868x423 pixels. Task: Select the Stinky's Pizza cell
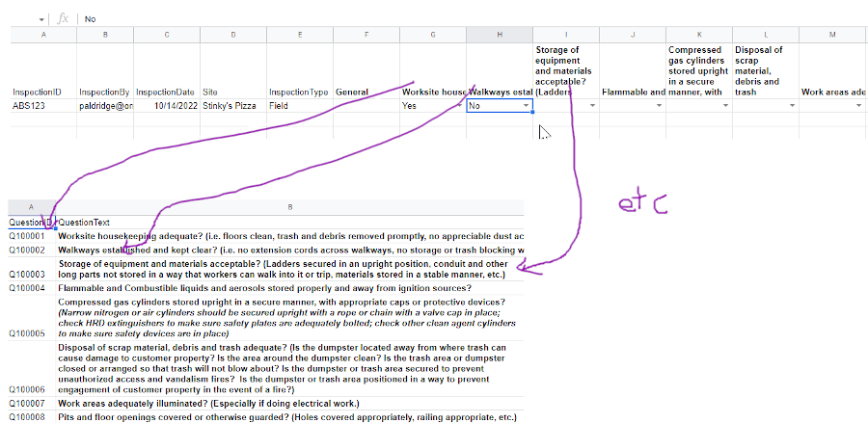pyautogui.click(x=233, y=105)
